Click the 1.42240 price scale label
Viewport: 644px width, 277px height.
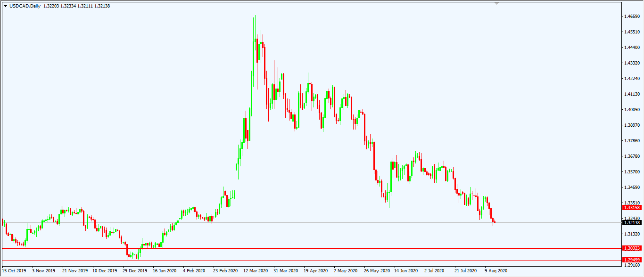click(632, 79)
